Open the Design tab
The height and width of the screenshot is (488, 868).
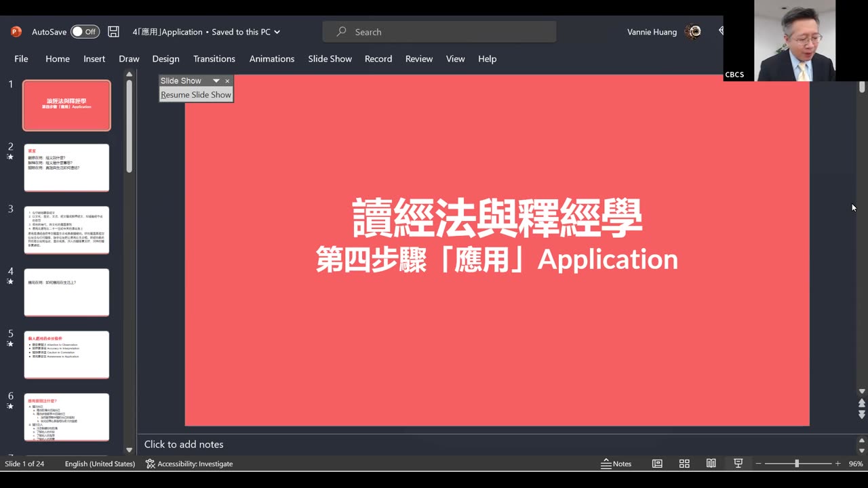click(x=165, y=59)
